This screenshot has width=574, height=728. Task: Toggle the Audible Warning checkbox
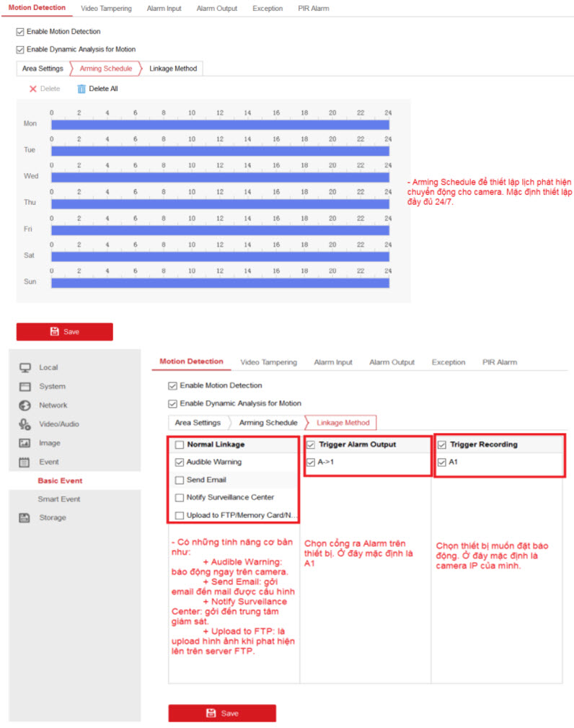click(180, 462)
